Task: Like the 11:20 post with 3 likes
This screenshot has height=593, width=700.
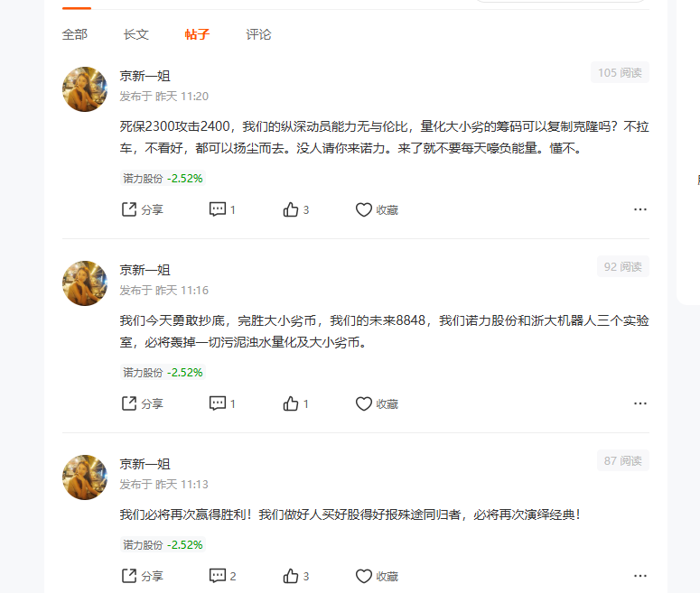Action: click(x=295, y=209)
